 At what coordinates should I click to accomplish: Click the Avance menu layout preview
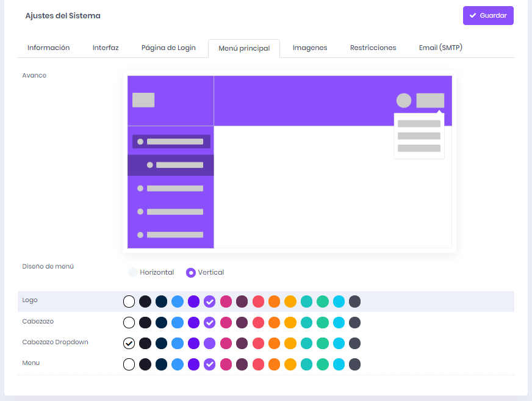click(290, 162)
